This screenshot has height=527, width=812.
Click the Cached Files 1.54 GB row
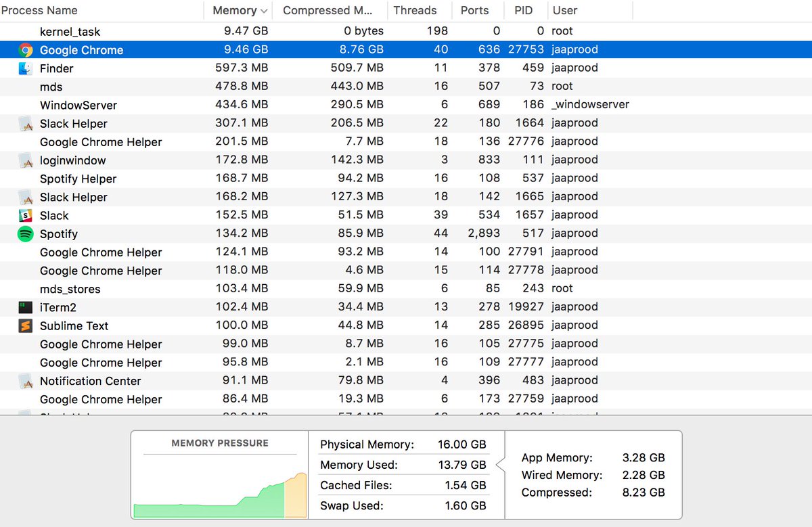click(x=403, y=485)
